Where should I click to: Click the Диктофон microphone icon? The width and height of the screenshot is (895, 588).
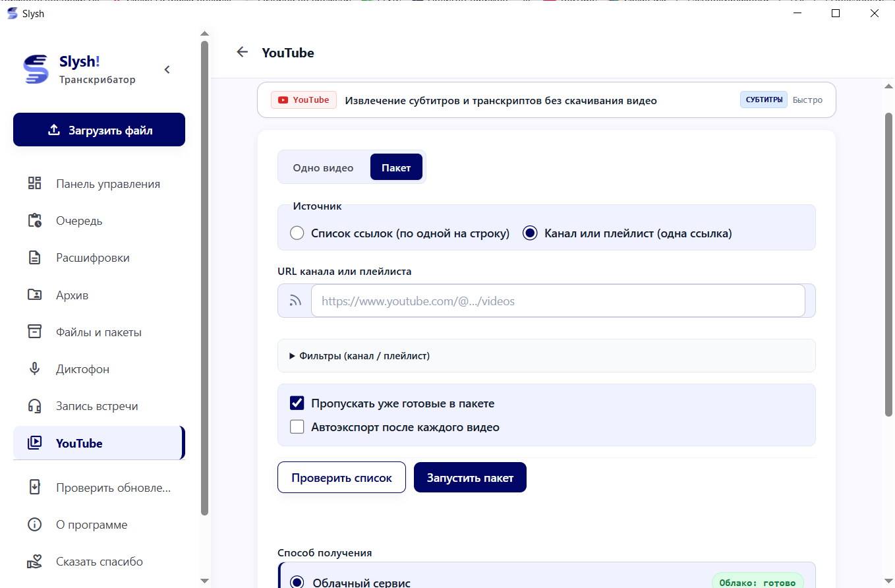coord(34,369)
